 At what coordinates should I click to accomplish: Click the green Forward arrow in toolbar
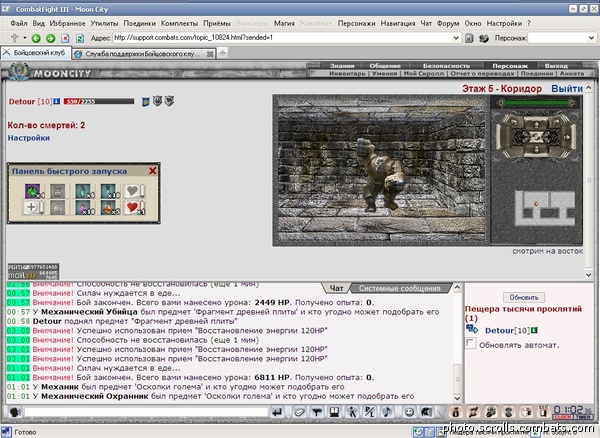(51, 38)
